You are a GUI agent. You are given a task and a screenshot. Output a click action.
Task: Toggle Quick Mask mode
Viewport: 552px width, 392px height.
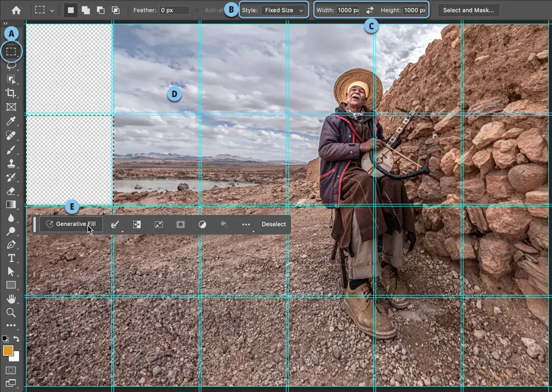11,370
